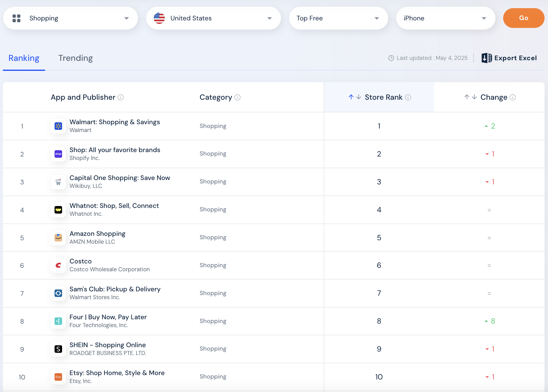Click the Costco app icon
The image size is (548, 392).
58,265
